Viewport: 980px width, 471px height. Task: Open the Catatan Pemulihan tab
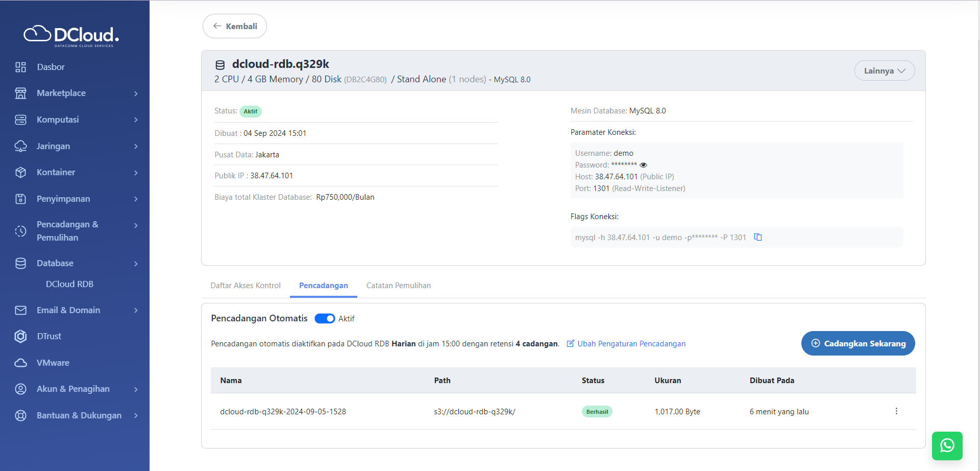point(398,286)
